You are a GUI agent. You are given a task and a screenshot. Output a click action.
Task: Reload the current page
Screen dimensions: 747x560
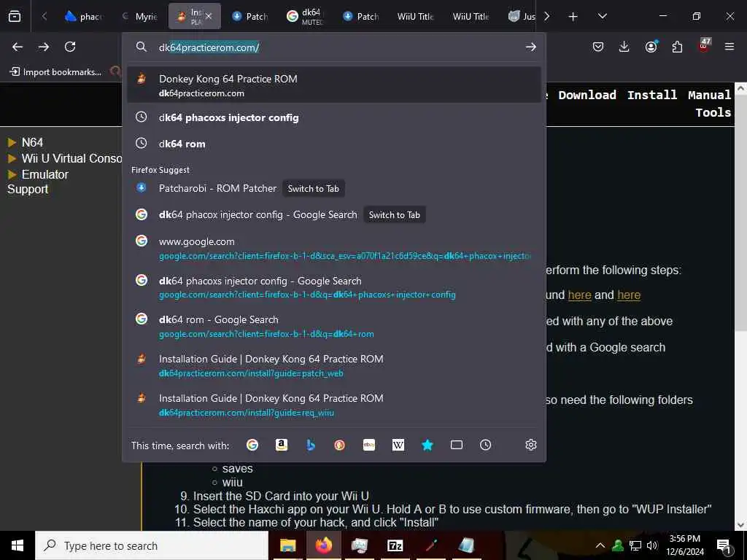coord(70,47)
